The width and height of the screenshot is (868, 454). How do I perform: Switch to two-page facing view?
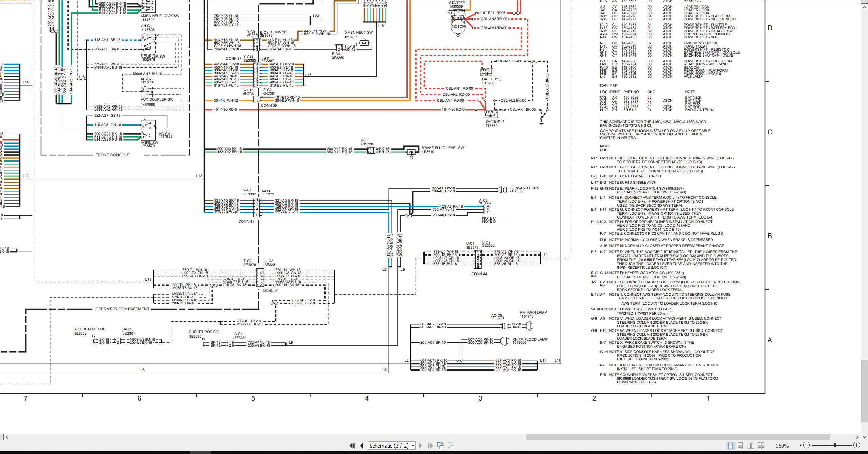pos(751,446)
